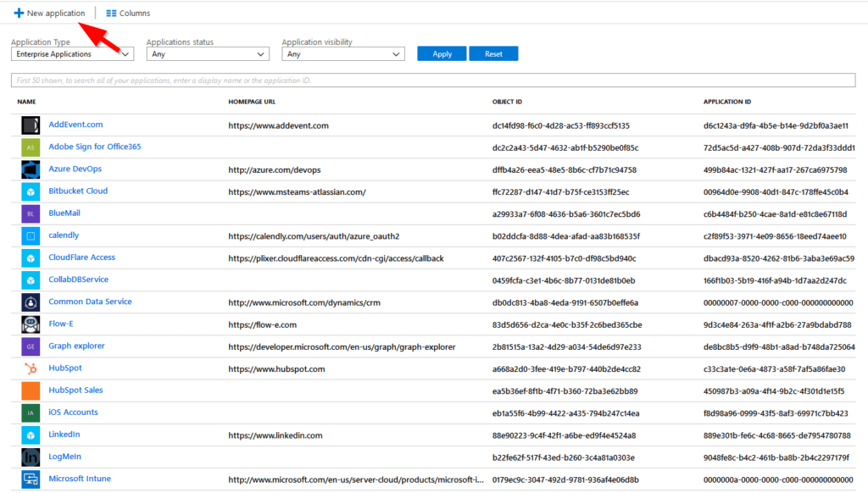Screen dimensions: 868x493
Task: Sort by HOMEPAGE URL column header
Action: [x=252, y=102]
